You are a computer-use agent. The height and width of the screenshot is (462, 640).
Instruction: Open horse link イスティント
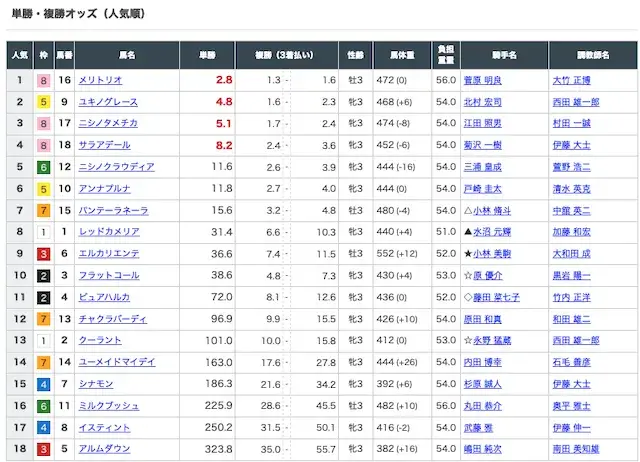coord(104,427)
